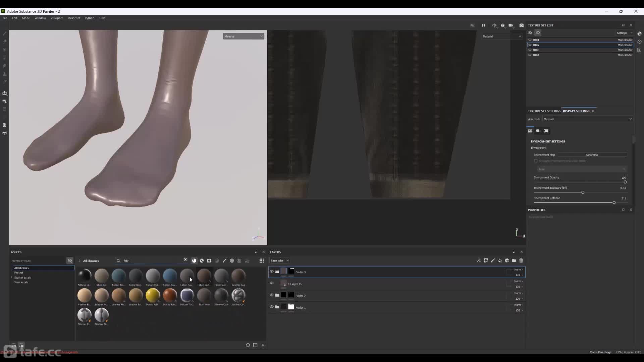The height and width of the screenshot is (362, 644).
Task: Switch to Texture Set Settings tab
Action: tap(544, 111)
